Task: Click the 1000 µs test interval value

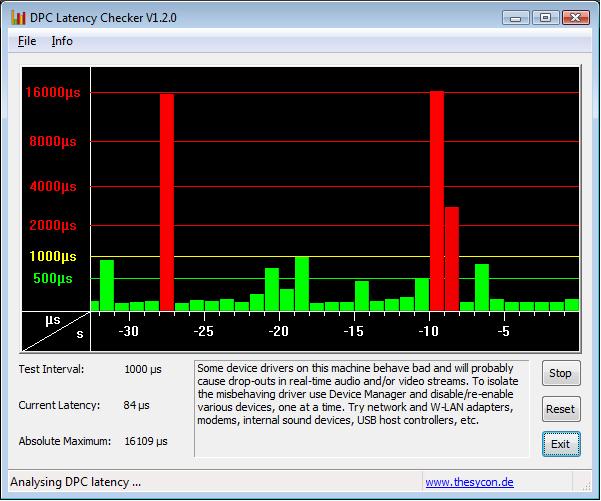Action: click(x=143, y=370)
